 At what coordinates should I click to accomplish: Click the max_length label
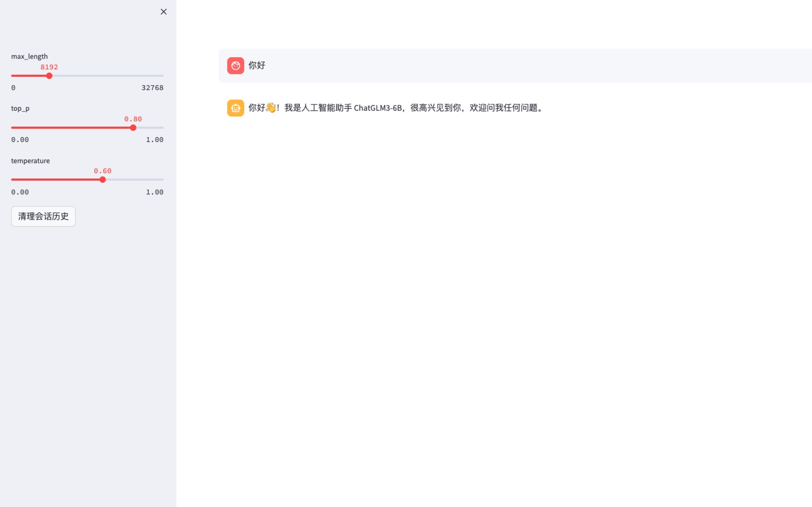(x=30, y=56)
